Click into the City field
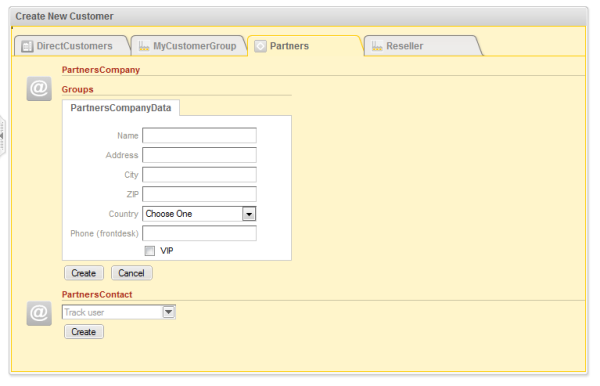This screenshot has width=600, height=386. click(199, 175)
